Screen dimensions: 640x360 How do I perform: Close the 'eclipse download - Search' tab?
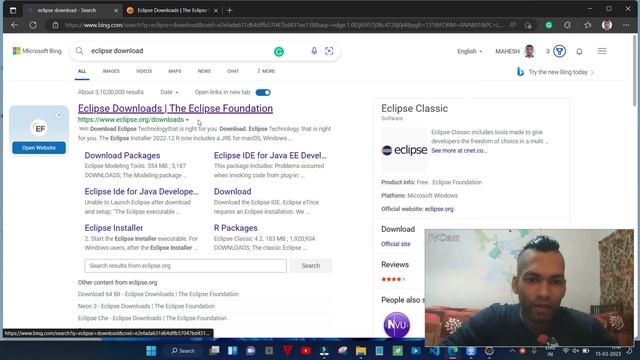[x=116, y=11]
